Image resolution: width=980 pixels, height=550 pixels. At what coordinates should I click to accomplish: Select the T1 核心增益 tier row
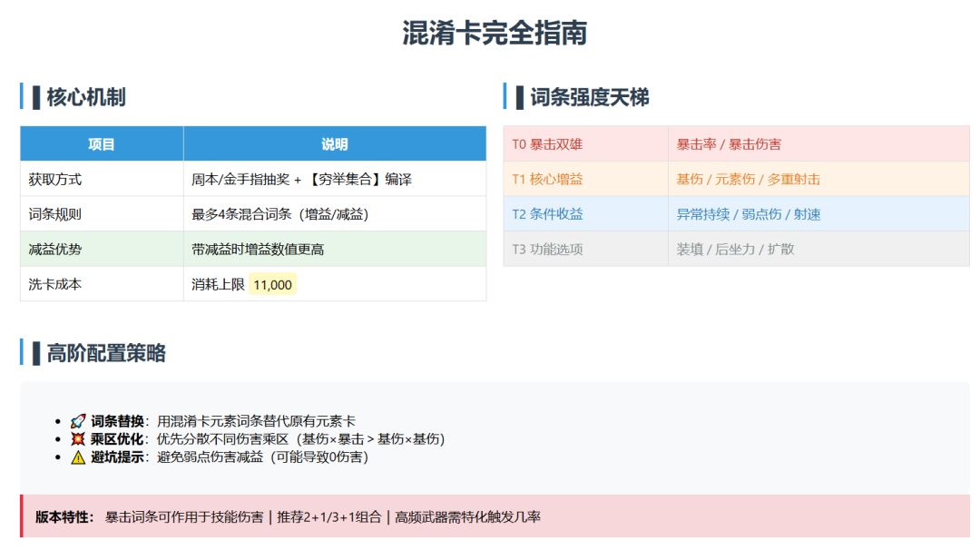pyautogui.click(x=736, y=179)
